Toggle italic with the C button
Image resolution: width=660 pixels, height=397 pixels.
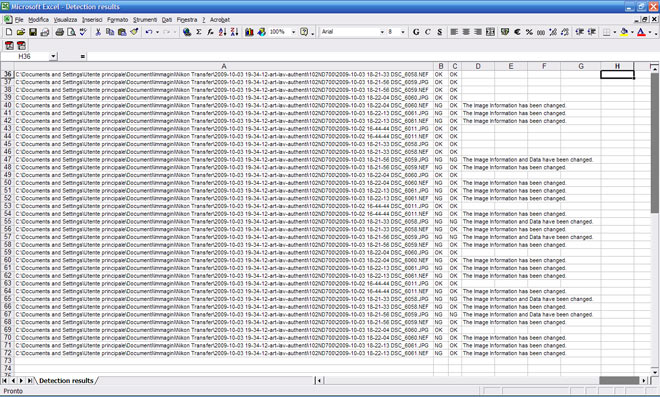(x=428, y=32)
